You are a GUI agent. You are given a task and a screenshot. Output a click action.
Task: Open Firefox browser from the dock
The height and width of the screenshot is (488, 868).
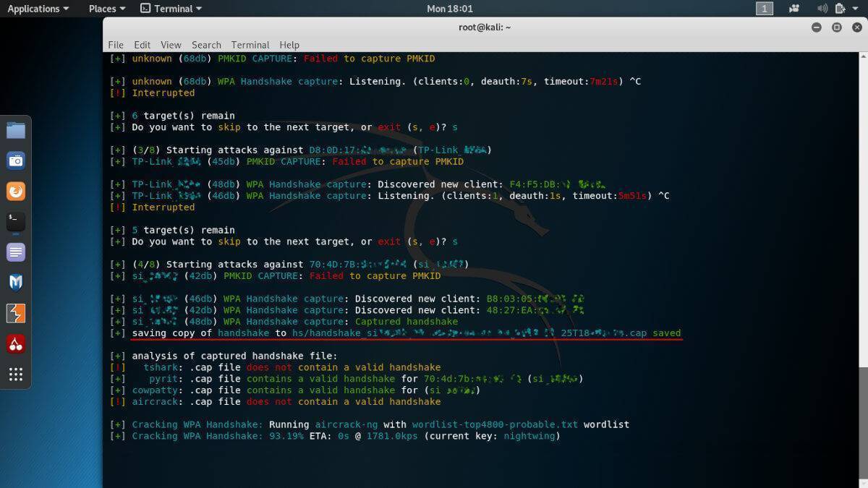[x=16, y=191]
